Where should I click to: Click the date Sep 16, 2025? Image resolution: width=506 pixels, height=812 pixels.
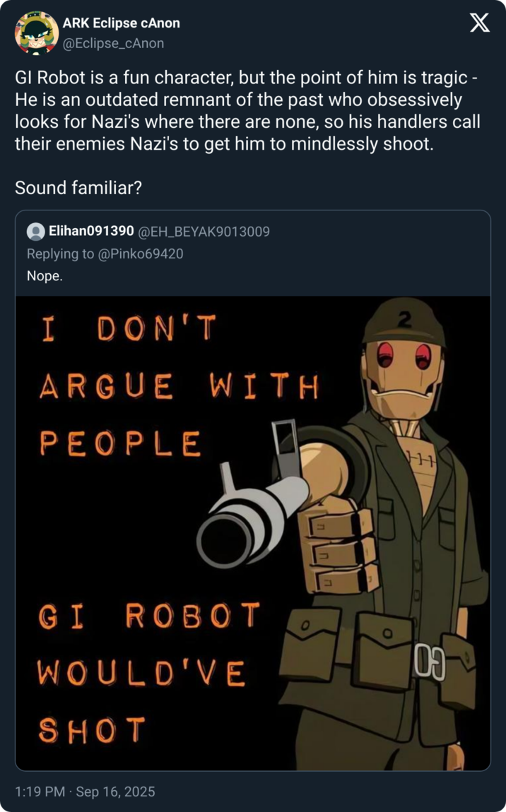point(116,792)
